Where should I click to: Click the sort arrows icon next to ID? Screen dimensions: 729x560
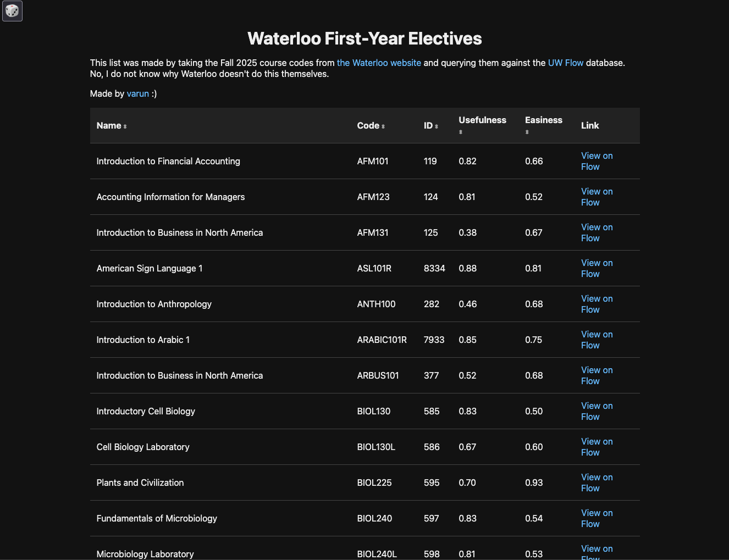point(437,126)
